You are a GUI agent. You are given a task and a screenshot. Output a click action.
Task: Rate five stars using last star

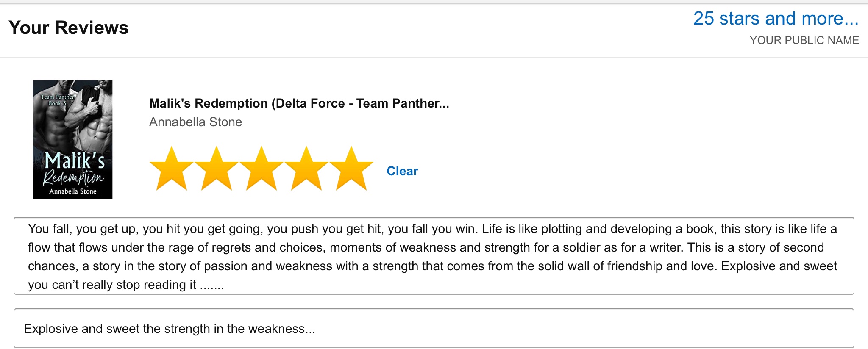[351, 169]
